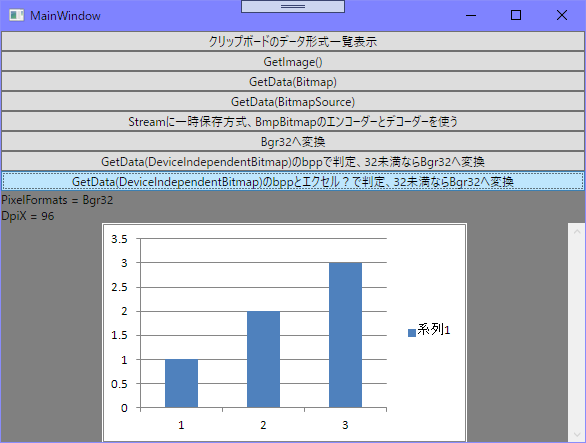586x443 pixels.
Task: Click the blue 系列1 legend swatch
Action: point(412,333)
